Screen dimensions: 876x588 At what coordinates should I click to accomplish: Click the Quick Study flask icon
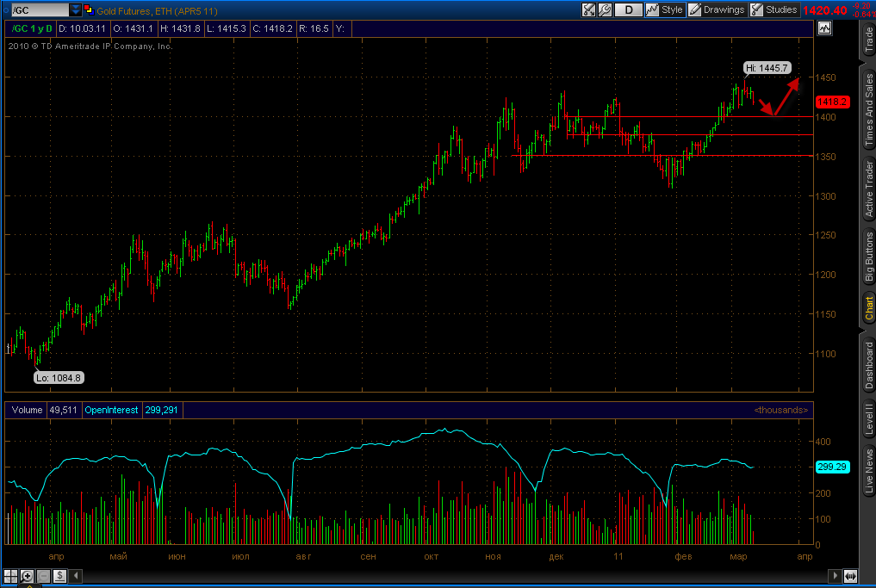tap(589, 10)
